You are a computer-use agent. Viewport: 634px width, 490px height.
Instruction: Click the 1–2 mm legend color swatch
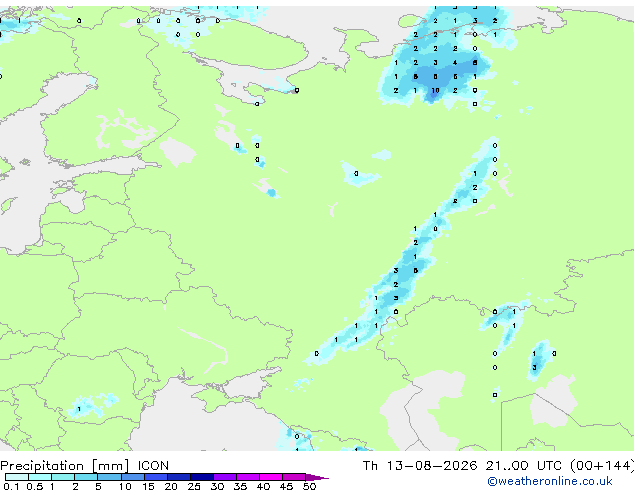[63, 477]
